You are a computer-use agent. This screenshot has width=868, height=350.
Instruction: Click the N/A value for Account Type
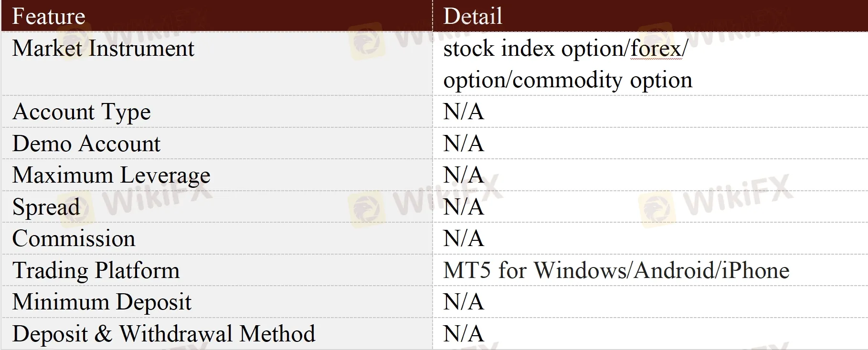click(x=463, y=112)
